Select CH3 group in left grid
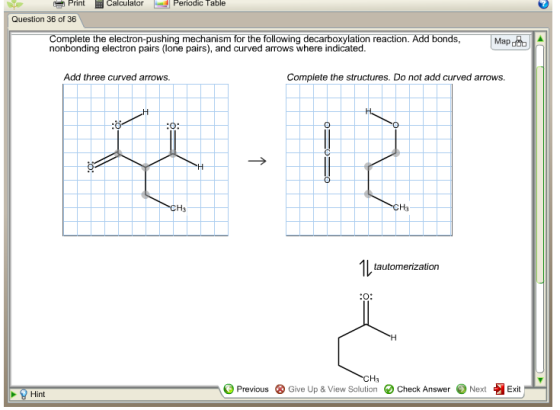The image size is (560, 410). (178, 208)
